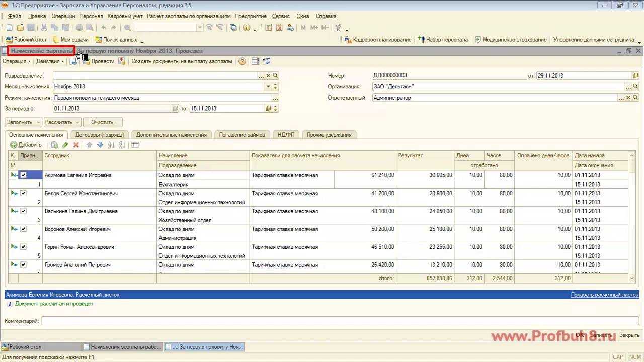
Task: Click the Cut scissors icon
Action: [x=44, y=28]
